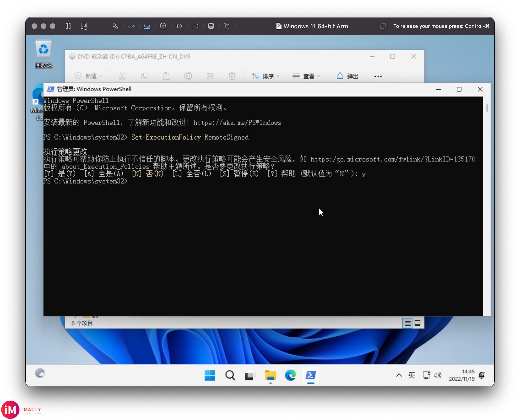Viewport: 520px width, 420px height.
Task: Maximize the DVD drive Explorer window
Action: (x=393, y=56)
